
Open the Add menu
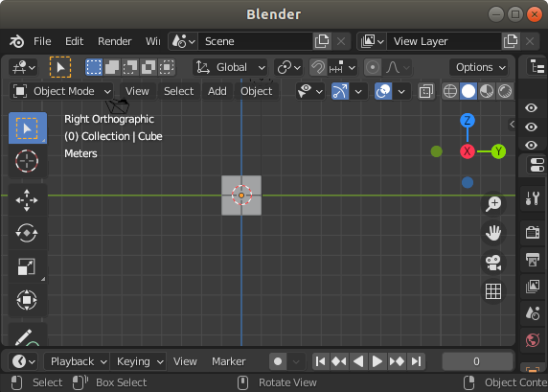click(x=217, y=92)
